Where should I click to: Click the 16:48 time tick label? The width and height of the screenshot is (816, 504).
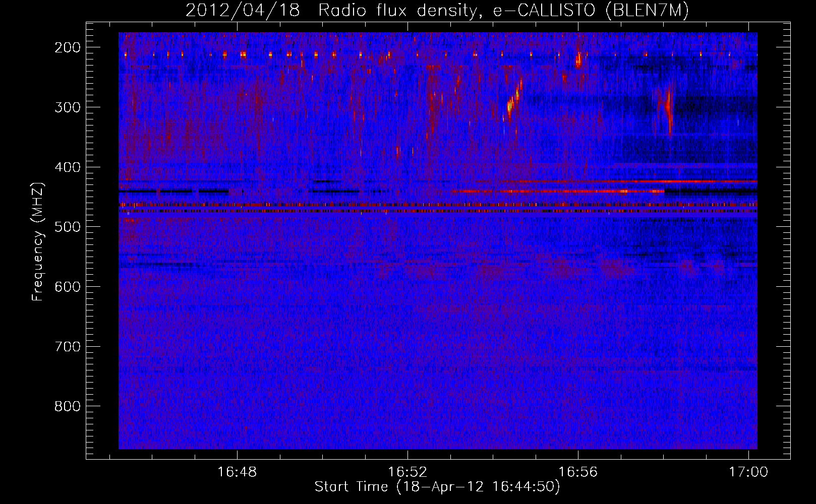pyautogui.click(x=237, y=472)
